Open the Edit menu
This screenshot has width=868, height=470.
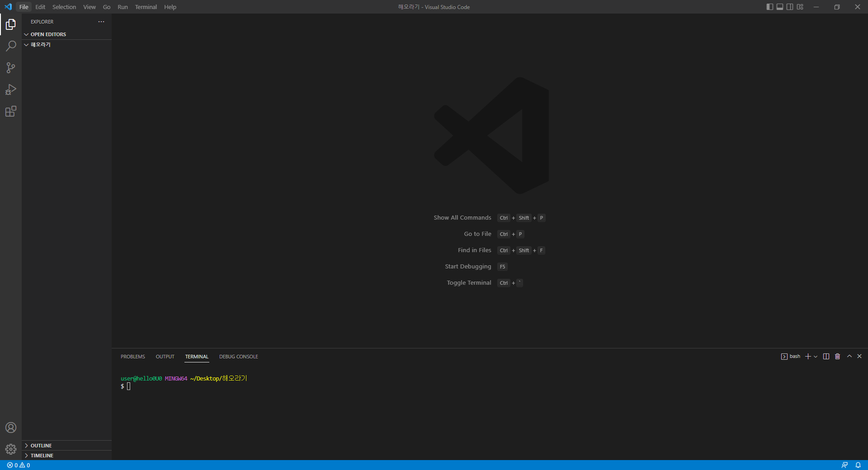(40, 7)
